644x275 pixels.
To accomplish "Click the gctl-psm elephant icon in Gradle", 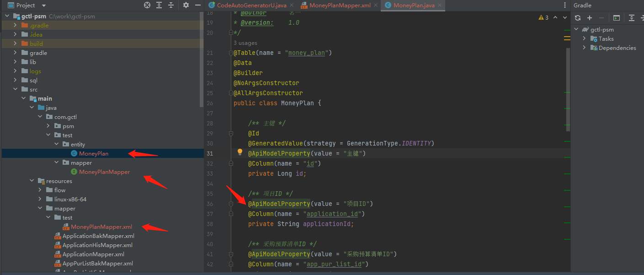I will click(585, 30).
